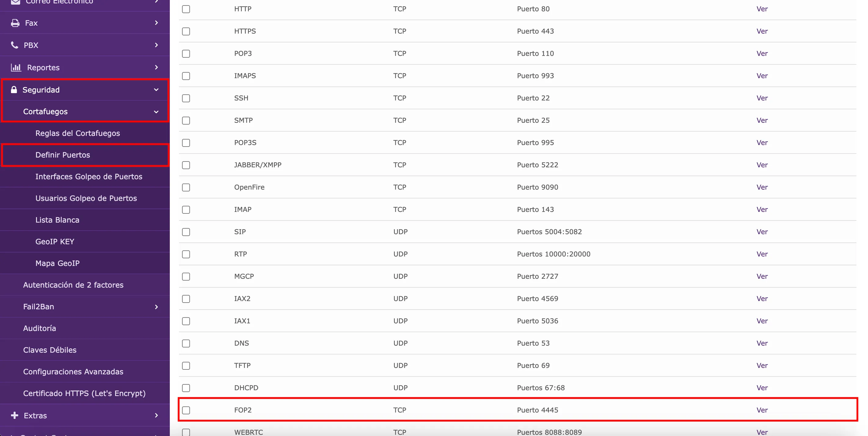Screen dimensions: 868x436
Task: Click Ver link for SIP row
Action: pyautogui.click(x=762, y=232)
